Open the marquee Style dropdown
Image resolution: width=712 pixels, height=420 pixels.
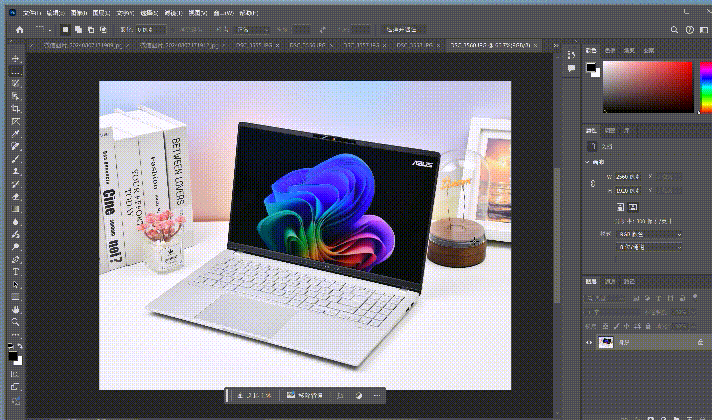point(253,30)
